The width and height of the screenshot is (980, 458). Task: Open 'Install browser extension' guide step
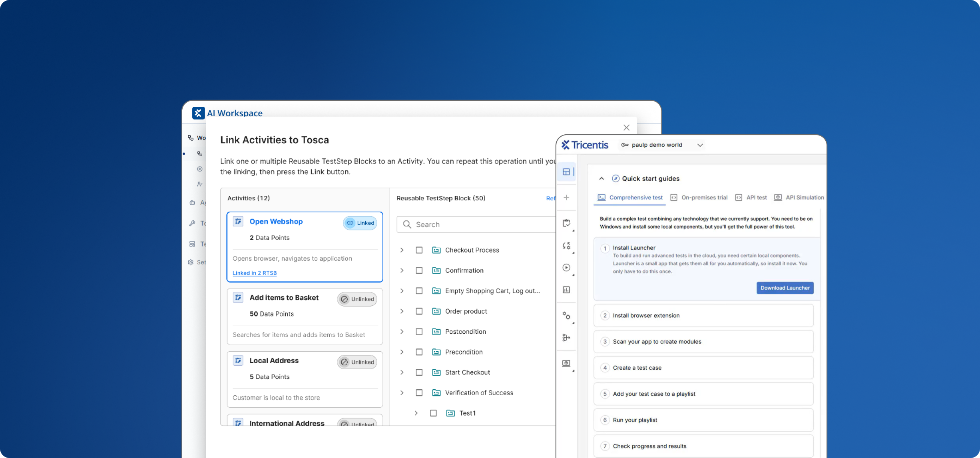703,316
